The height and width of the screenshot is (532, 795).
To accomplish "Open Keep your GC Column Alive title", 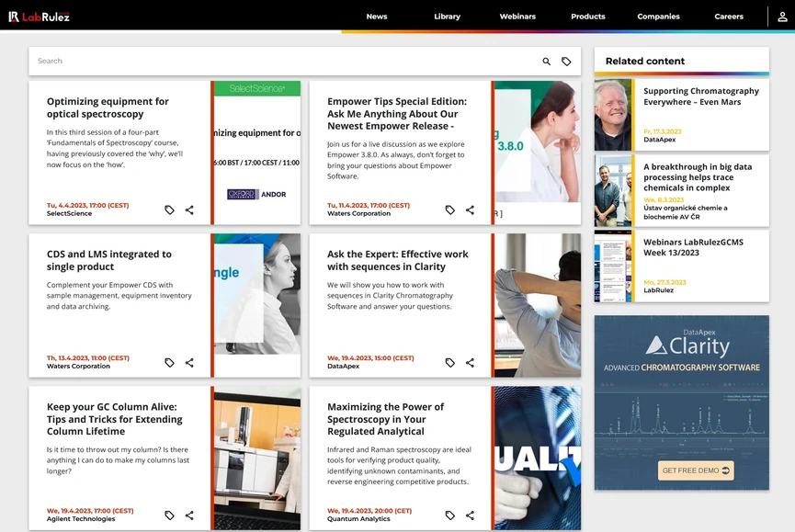I will coord(115,419).
